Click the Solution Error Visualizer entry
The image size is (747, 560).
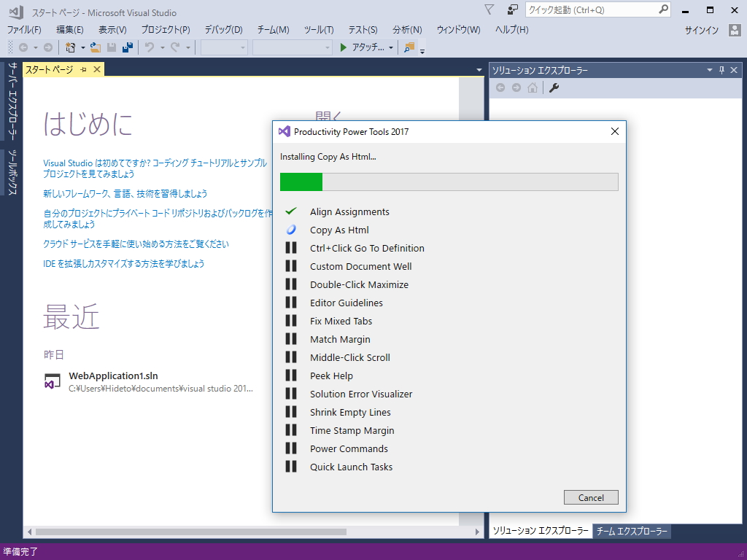[360, 394]
